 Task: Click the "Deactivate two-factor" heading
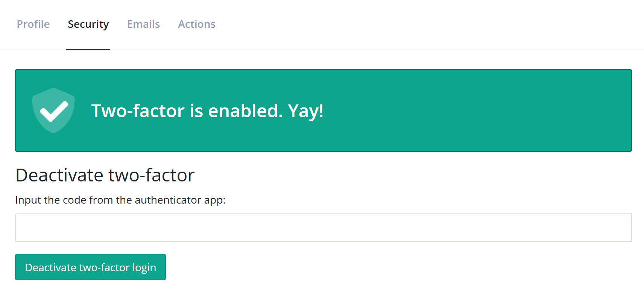pos(105,175)
